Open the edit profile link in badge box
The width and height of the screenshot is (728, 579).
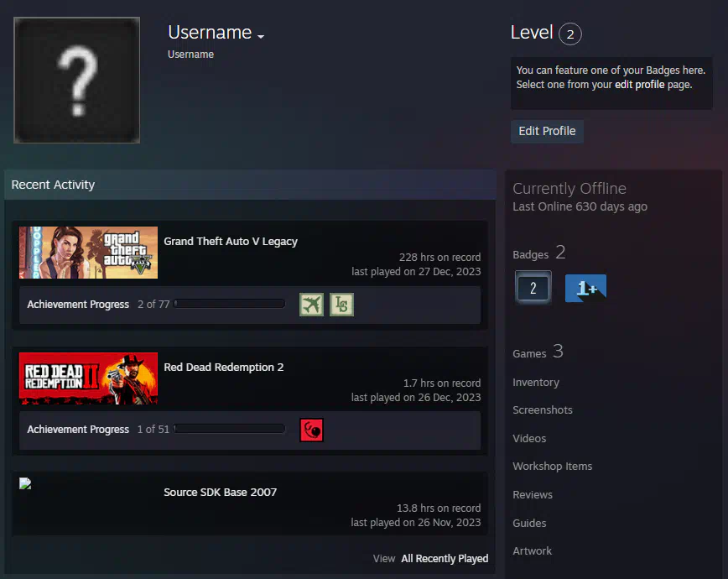pyautogui.click(x=639, y=85)
